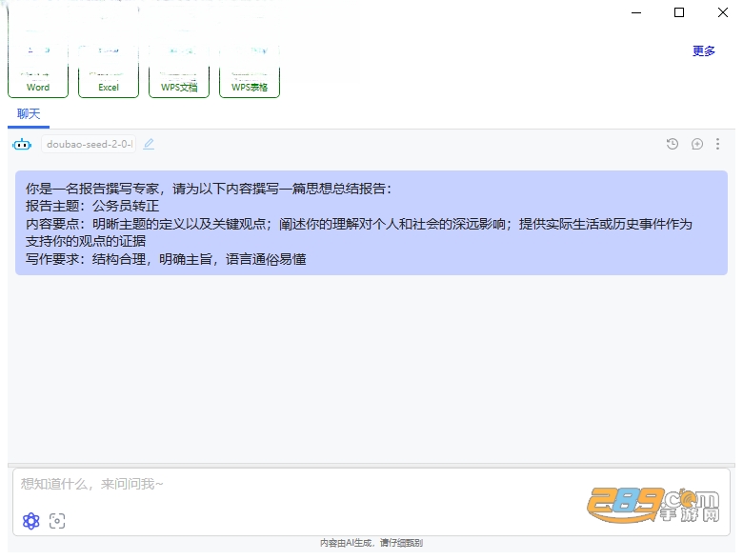Screen dimensions: 743x560
Task: Switch to the 聊天 tab
Action: point(29,114)
